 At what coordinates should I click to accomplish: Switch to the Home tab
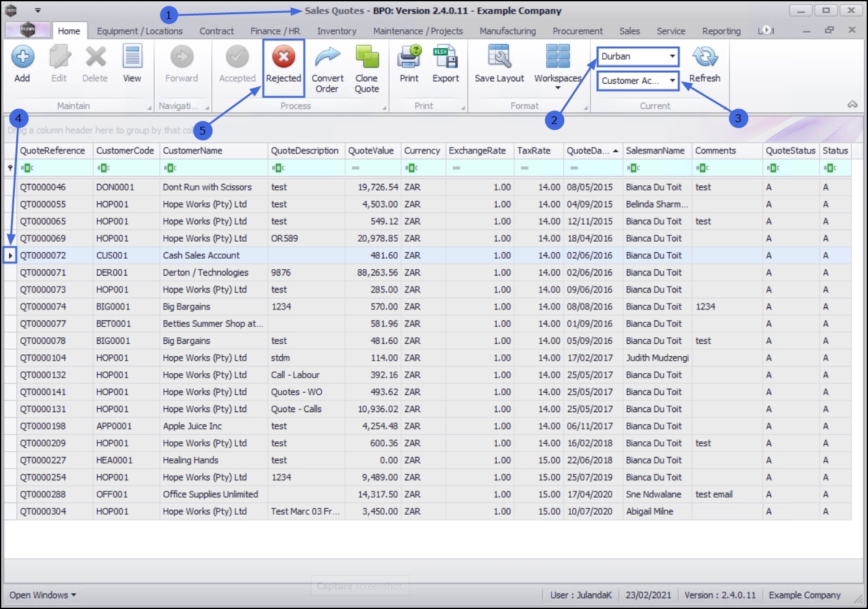coord(69,31)
